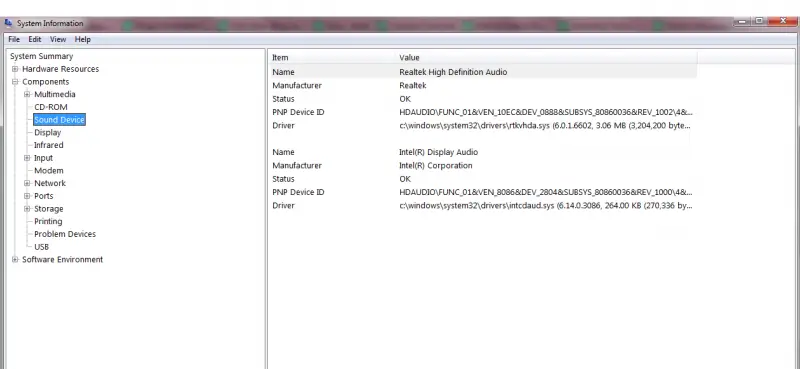Screen dimensions: 800x369
Task: Select the Realtek High Definition Audio value
Action: click(453, 72)
